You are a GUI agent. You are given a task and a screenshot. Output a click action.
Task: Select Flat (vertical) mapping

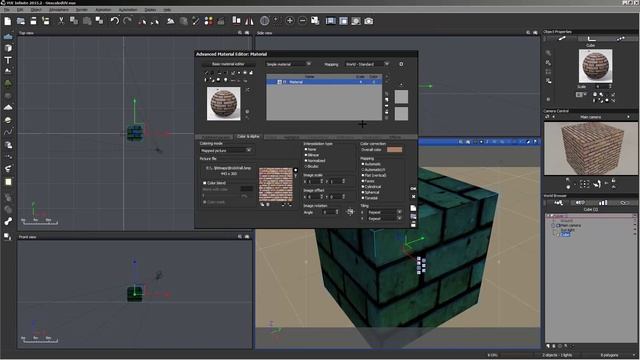coord(363,176)
